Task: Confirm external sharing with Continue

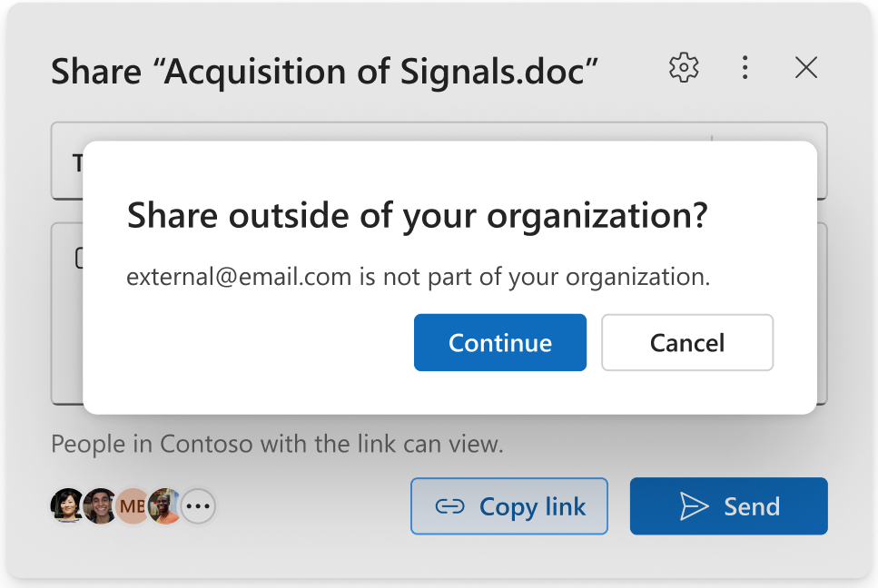Action: 499,343
